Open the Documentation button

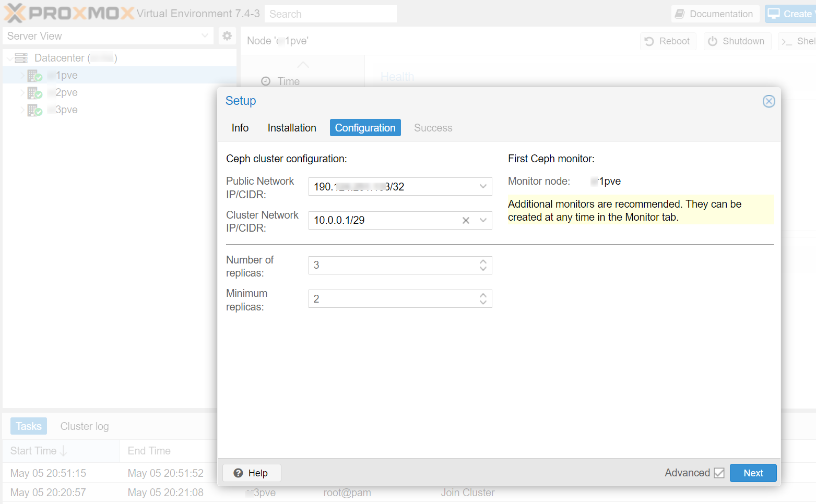coord(715,14)
